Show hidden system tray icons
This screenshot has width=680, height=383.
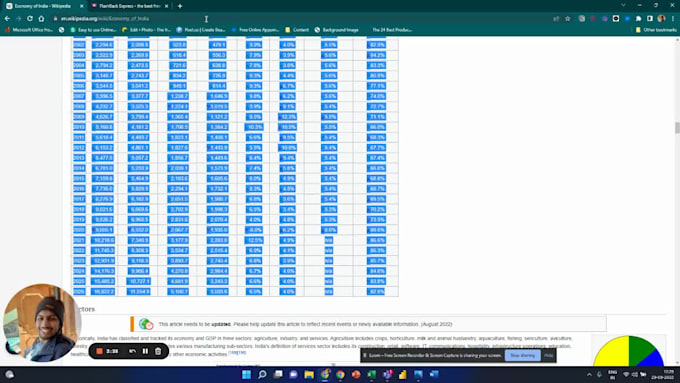click(589, 374)
